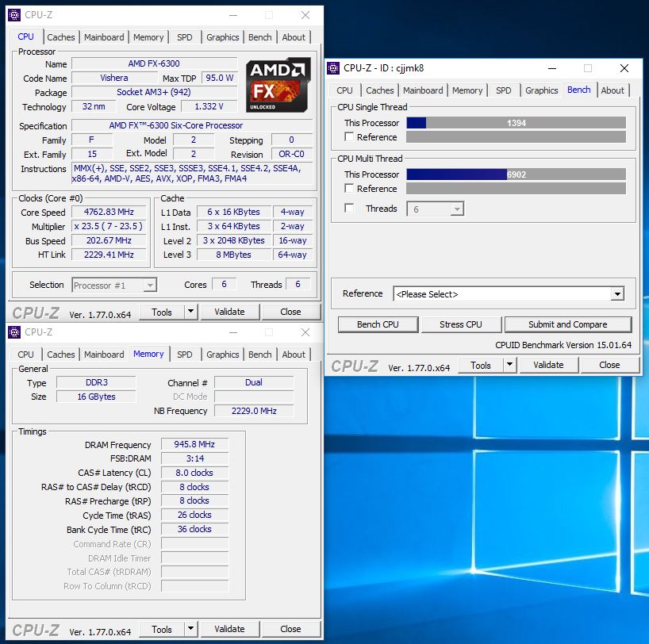Click the Channel # value Dual
Screen dimensions: 649x644
[254, 382]
